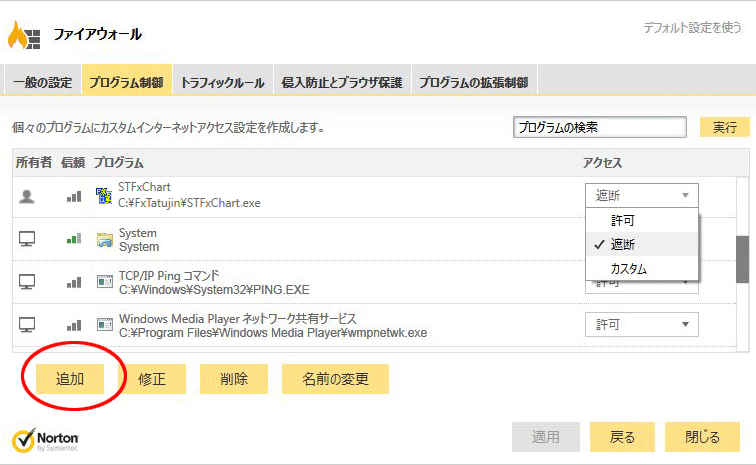Viewport: 756px width, 465px height.
Task: Click the 閉じる button
Action: coord(702,437)
